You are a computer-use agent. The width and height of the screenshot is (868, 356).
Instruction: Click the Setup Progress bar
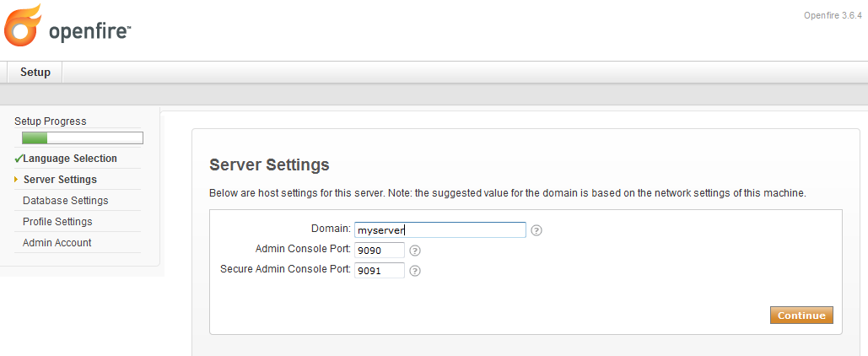pos(82,138)
